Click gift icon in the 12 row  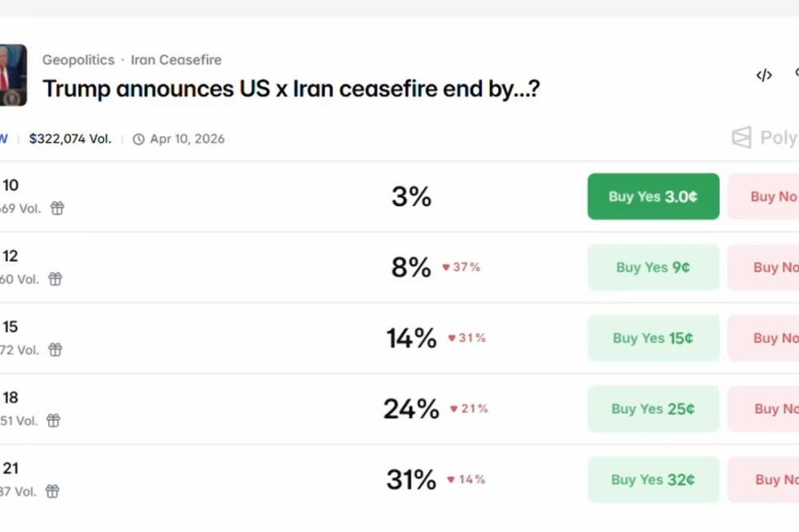pyautogui.click(x=55, y=279)
